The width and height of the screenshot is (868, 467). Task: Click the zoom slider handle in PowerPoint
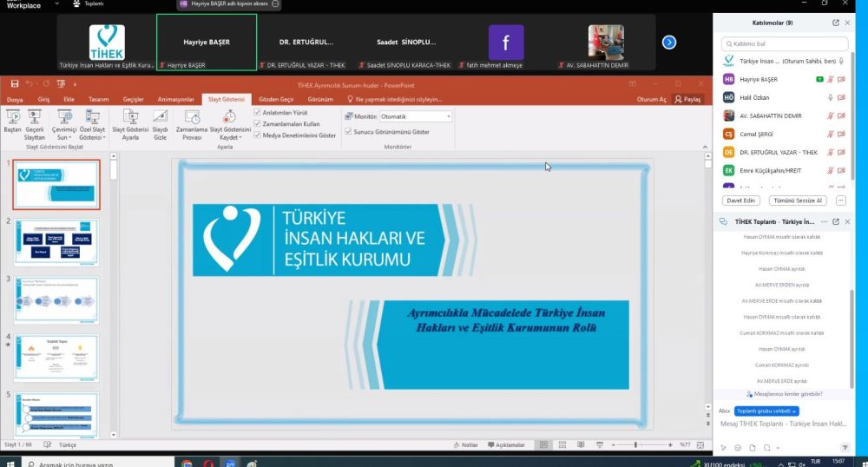(x=635, y=445)
